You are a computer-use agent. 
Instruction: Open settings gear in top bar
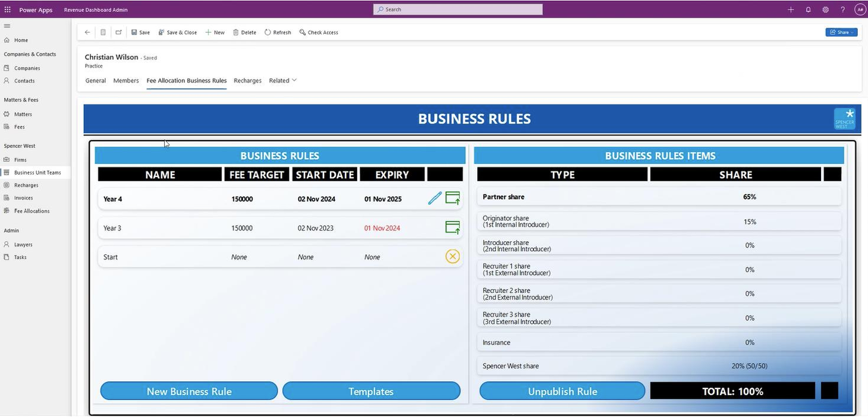pos(825,10)
